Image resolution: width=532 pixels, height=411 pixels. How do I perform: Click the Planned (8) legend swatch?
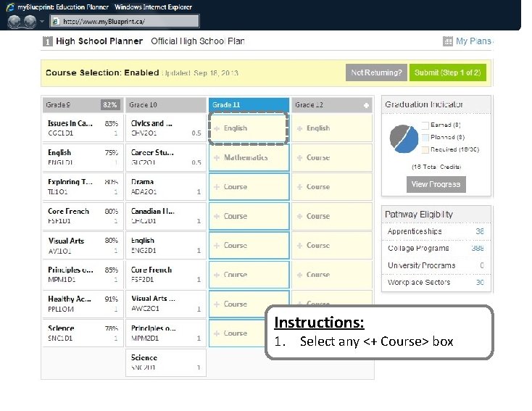point(425,138)
